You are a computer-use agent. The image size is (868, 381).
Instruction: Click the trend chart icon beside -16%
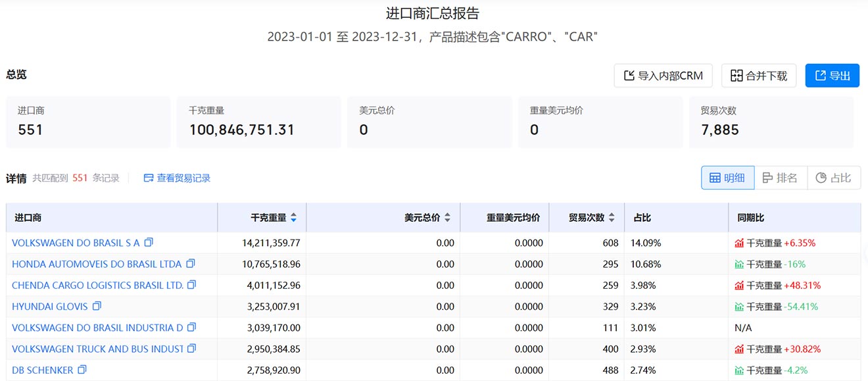pyautogui.click(x=739, y=264)
